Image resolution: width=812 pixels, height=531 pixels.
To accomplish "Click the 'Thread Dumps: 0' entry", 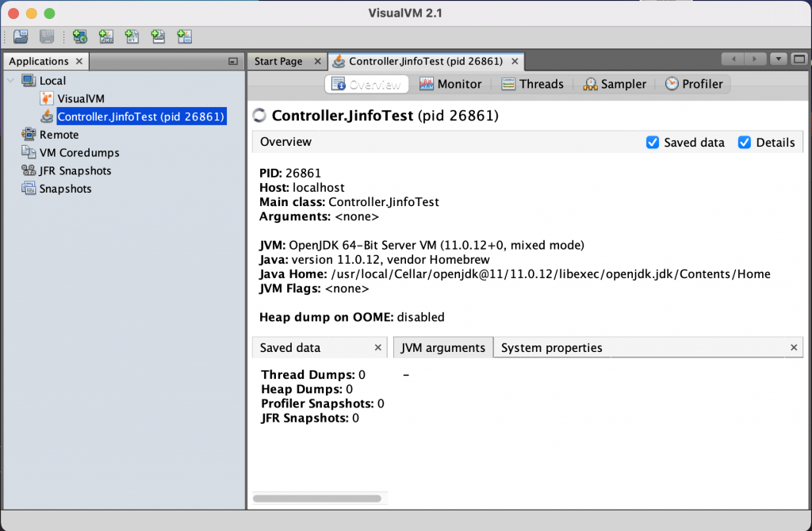I will [312, 374].
